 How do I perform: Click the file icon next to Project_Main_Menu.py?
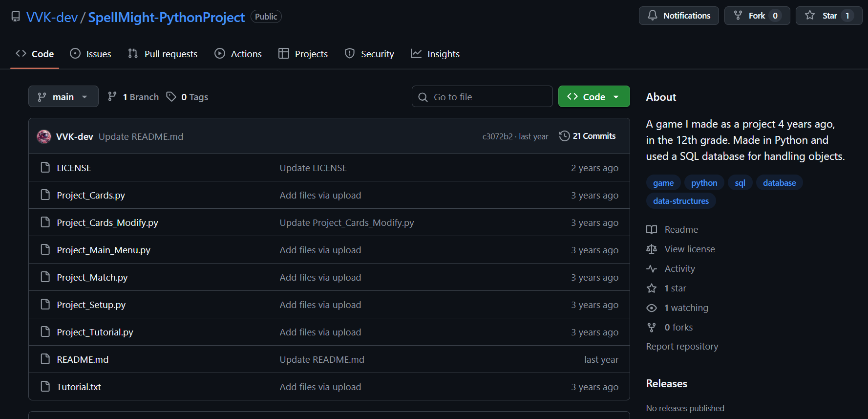click(45, 250)
